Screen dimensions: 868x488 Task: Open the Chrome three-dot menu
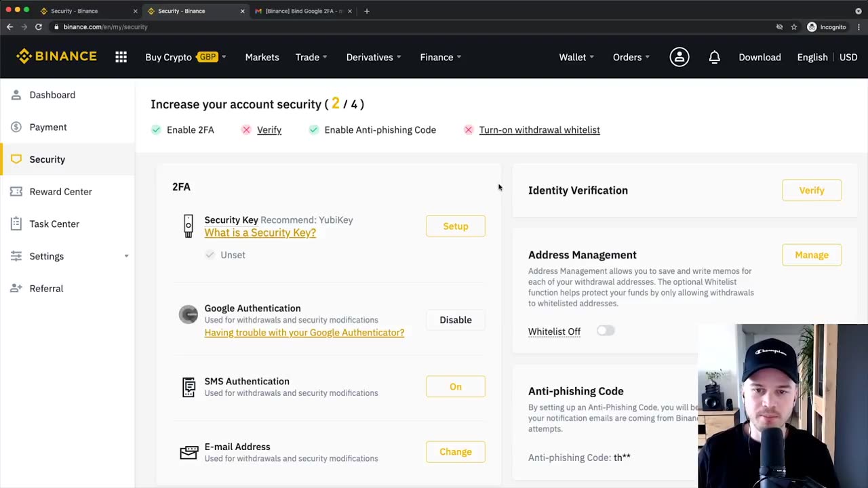tap(859, 27)
